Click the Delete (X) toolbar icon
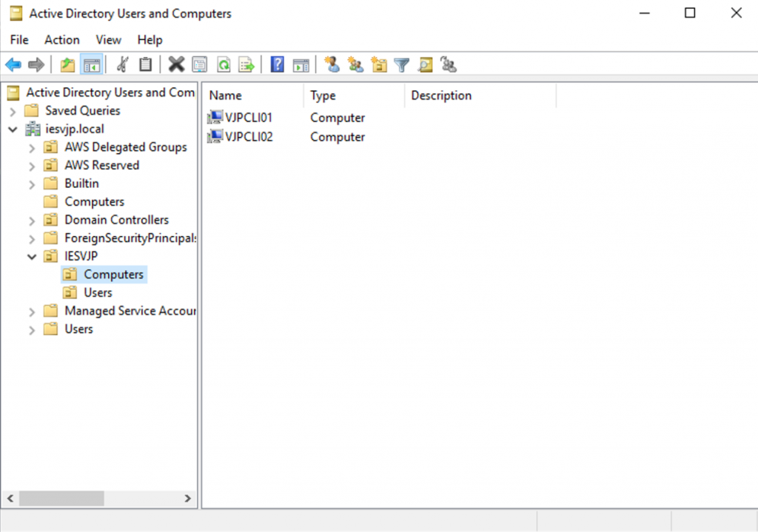This screenshot has height=532, width=758. 176,65
